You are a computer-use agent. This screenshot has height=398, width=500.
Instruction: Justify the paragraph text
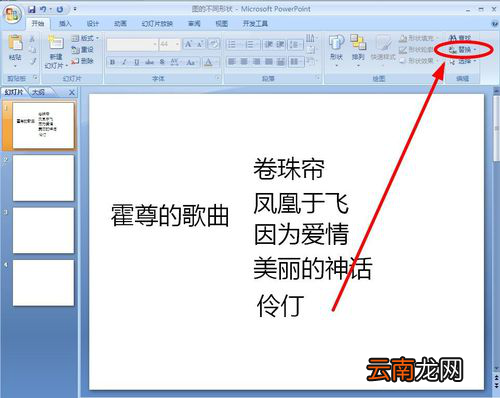pos(269,62)
